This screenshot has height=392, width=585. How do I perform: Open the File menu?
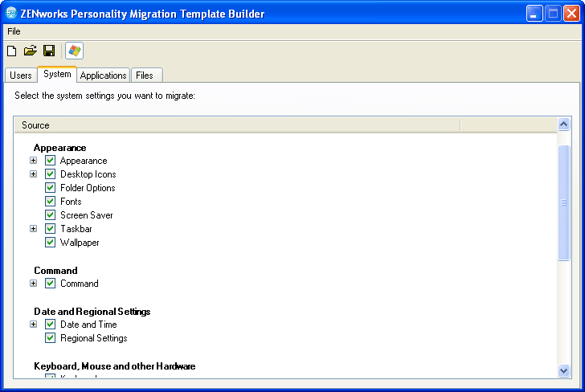(x=14, y=31)
